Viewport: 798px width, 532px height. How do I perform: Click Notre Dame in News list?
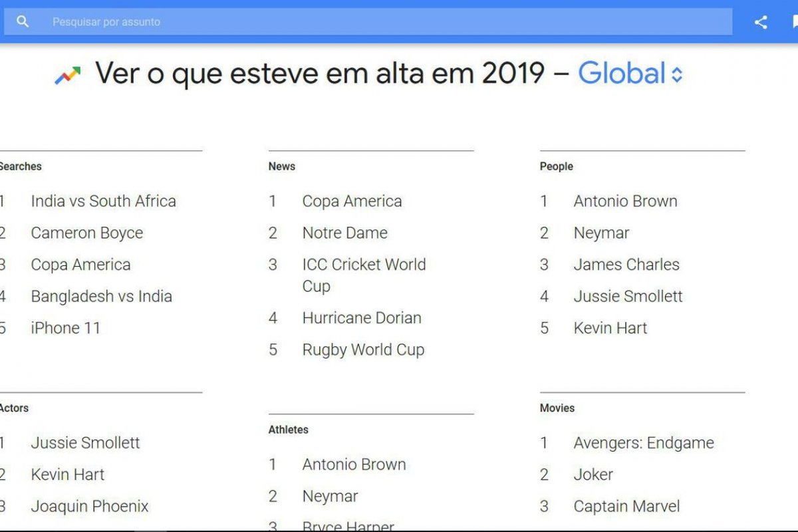click(x=344, y=233)
